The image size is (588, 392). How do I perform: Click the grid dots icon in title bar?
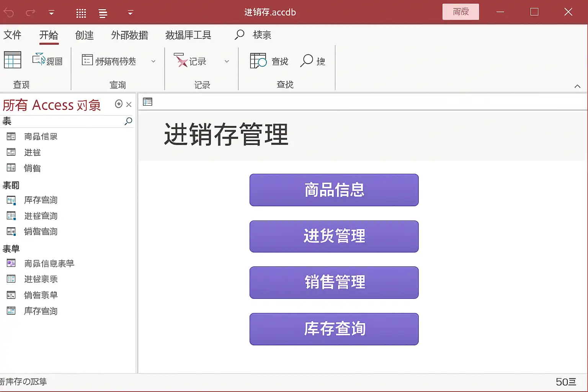81,13
